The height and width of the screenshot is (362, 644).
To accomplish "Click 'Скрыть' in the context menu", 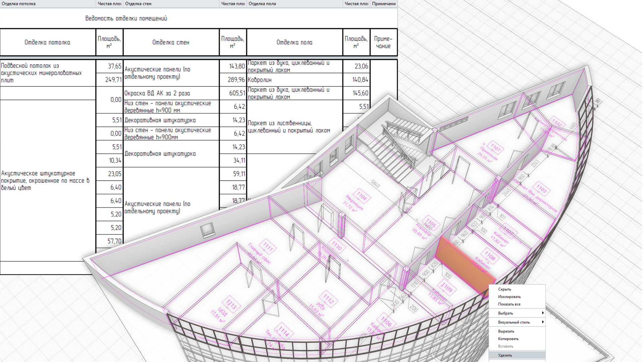I will 504,289.
